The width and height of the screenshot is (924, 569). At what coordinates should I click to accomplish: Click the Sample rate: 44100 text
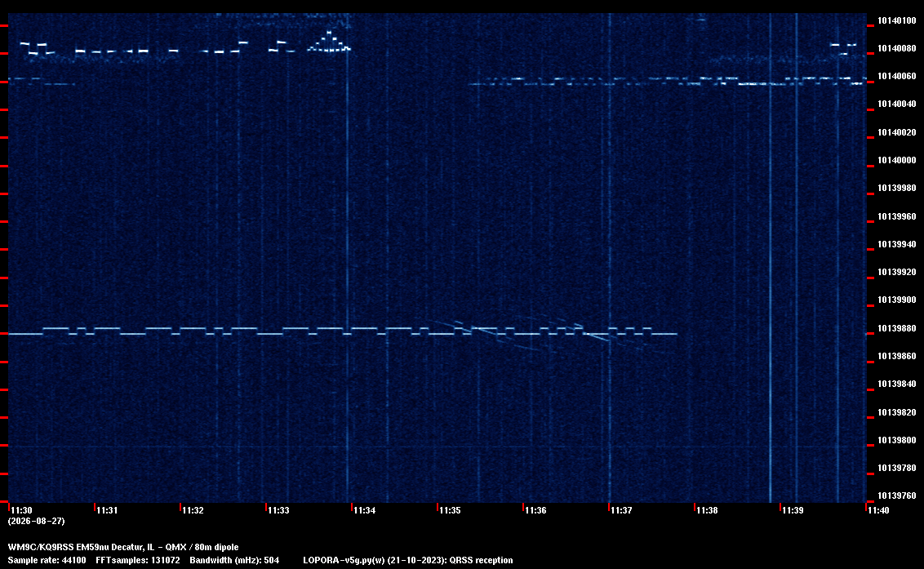47,560
